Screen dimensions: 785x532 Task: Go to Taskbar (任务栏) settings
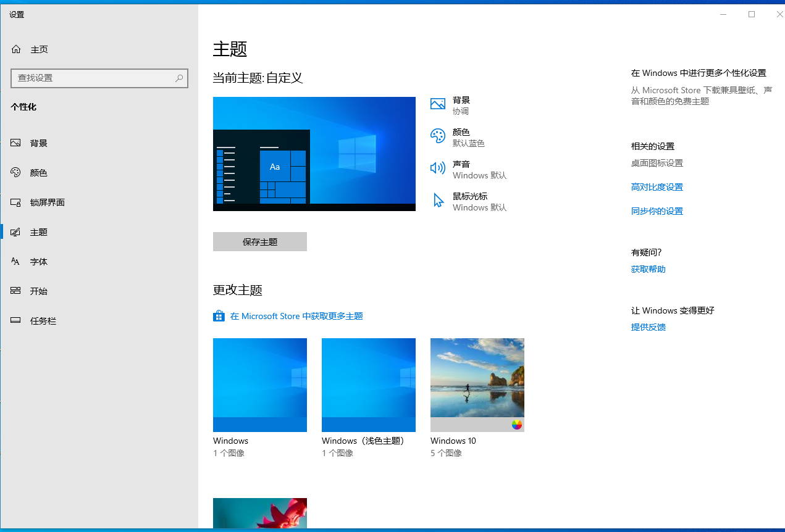click(43, 321)
